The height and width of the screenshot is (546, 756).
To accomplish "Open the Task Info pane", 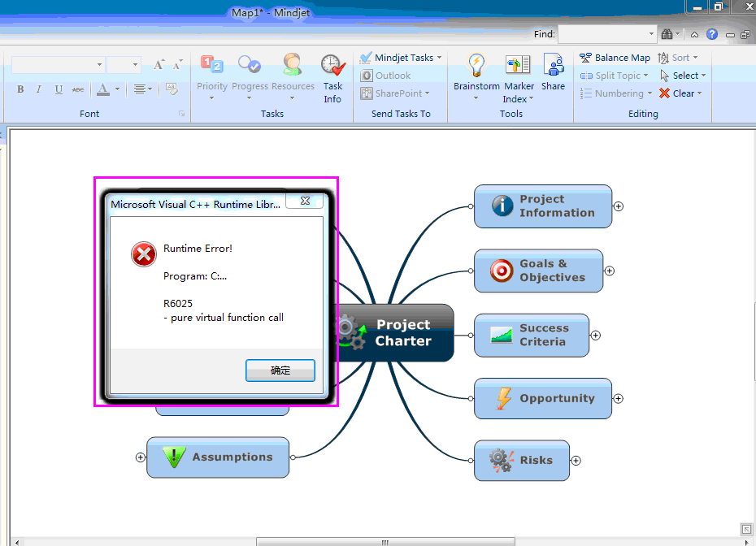I will [x=332, y=79].
